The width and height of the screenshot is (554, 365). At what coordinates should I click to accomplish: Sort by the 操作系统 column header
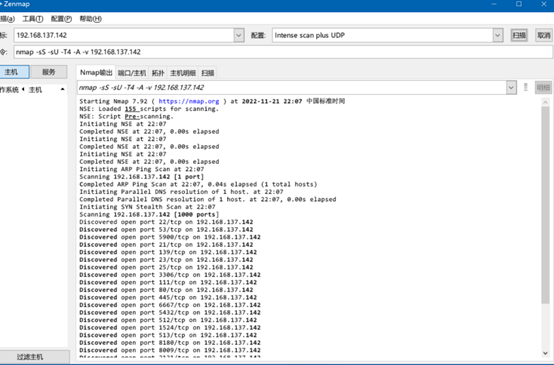click(x=10, y=90)
